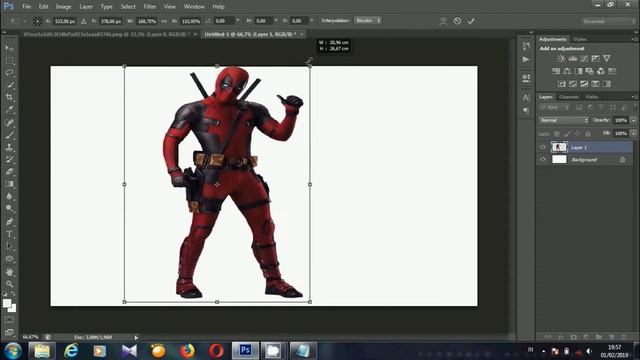Hide the Background layer via eye icon
Viewport: 640px width, 360px height.
pyautogui.click(x=543, y=160)
